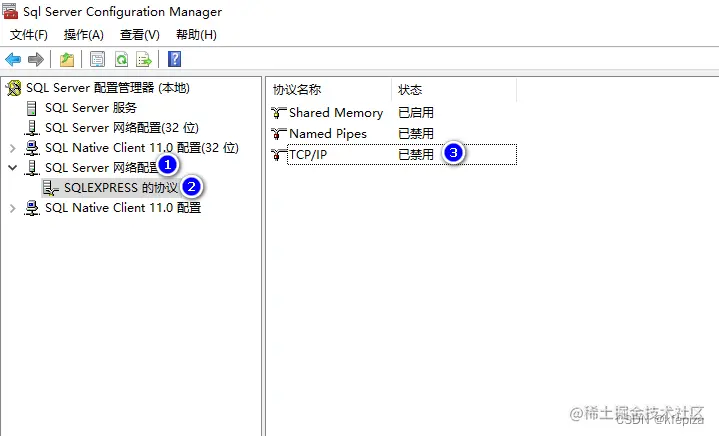The image size is (719, 436).
Task: Open the Help question mark icon
Action: click(175, 59)
